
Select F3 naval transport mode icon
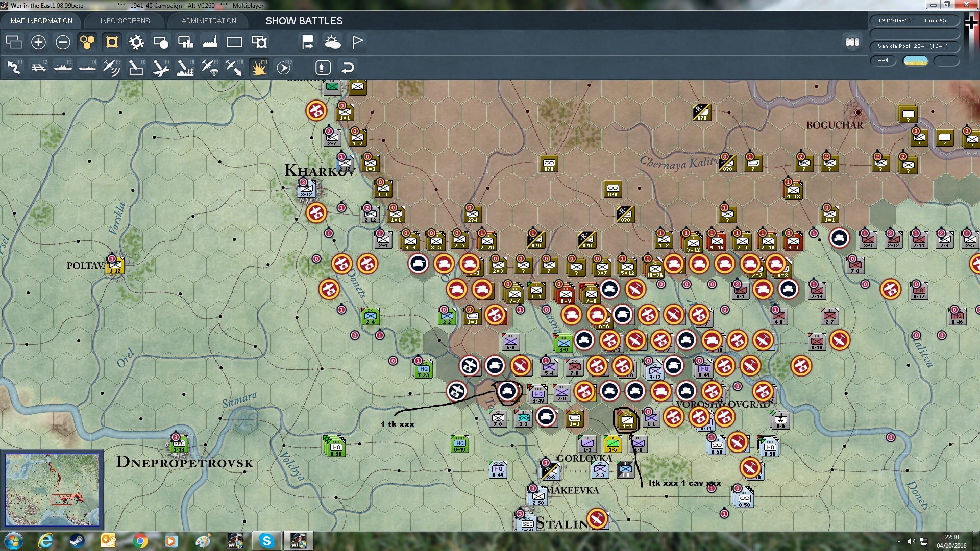[x=63, y=67]
